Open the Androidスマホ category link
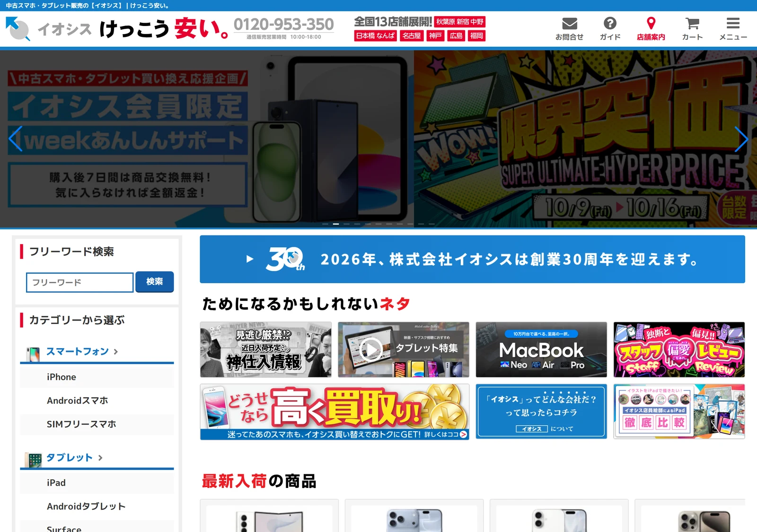The height and width of the screenshot is (532, 757). point(97,401)
